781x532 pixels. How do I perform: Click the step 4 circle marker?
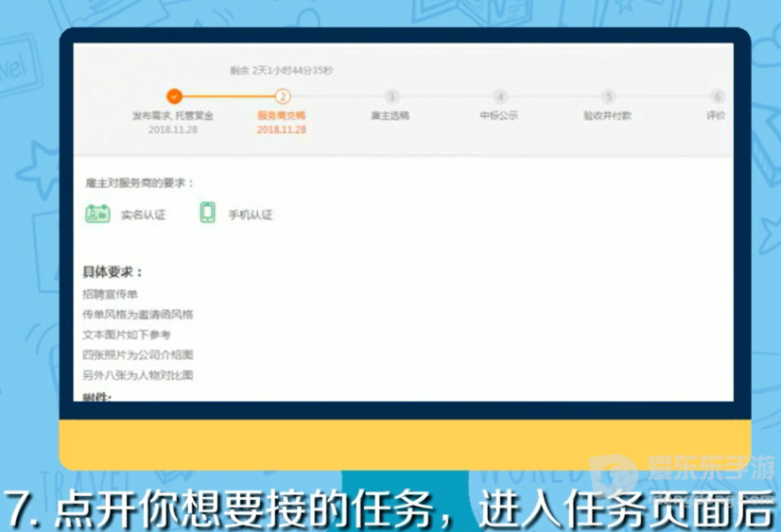tap(499, 96)
